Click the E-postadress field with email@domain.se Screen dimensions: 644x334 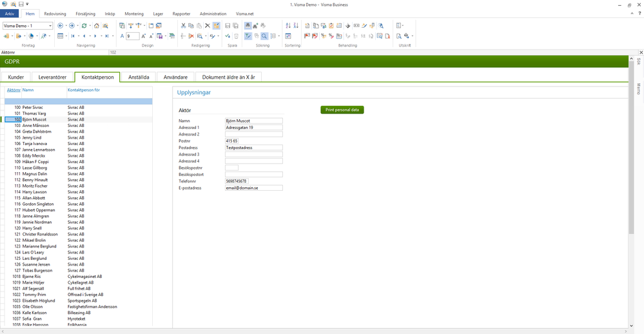(x=253, y=188)
